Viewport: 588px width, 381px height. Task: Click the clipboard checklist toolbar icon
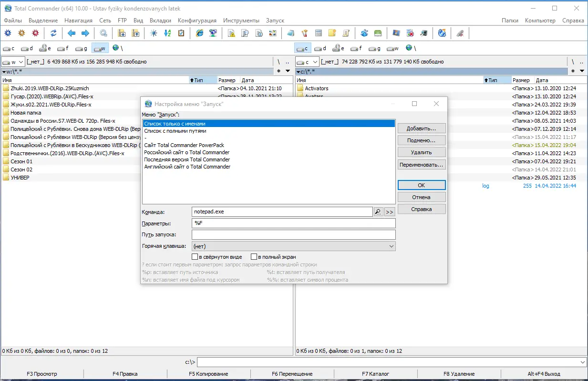(x=181, y=33)
